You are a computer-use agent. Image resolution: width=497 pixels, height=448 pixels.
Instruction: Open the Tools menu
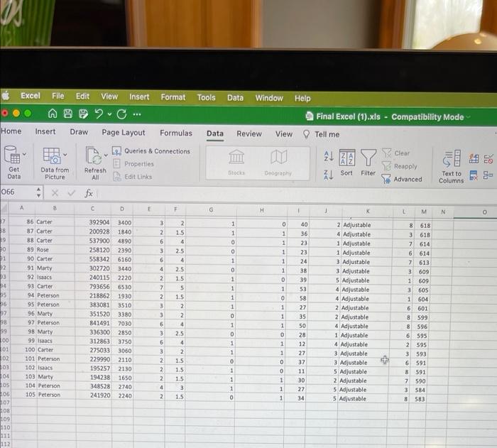[207, 98]
